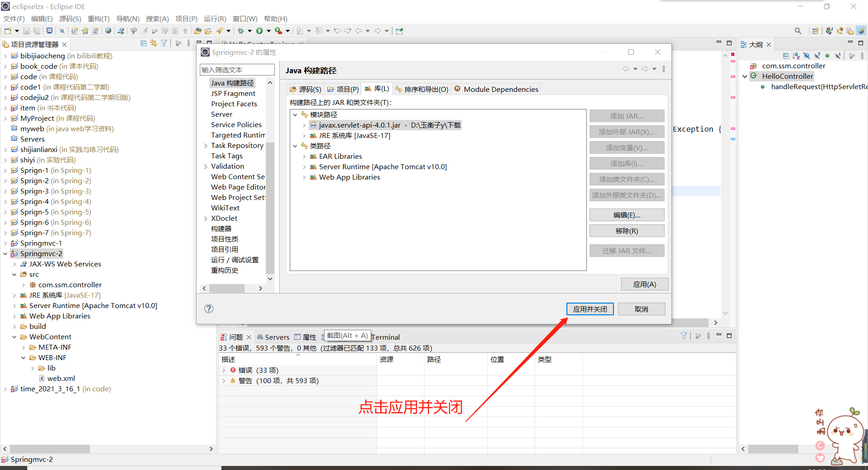Viewport: 868px width, 470px height.
Task: Open the 重构(T) menu
Action: 99,19
